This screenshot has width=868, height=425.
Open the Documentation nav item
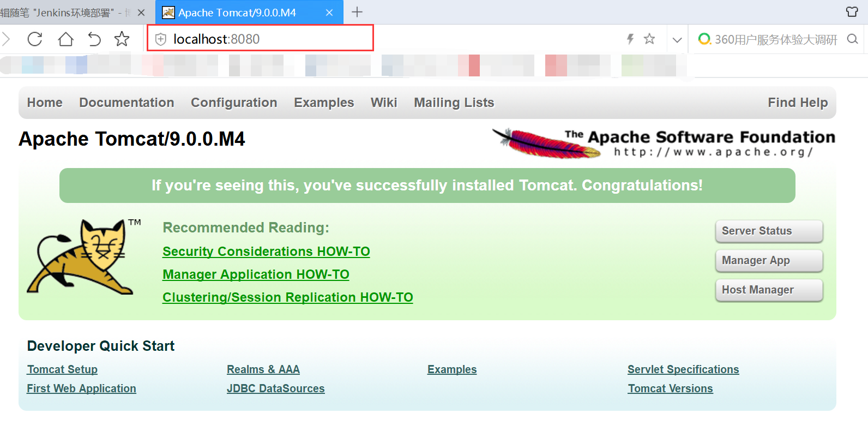pyautogui.click(x=126, y=103)
